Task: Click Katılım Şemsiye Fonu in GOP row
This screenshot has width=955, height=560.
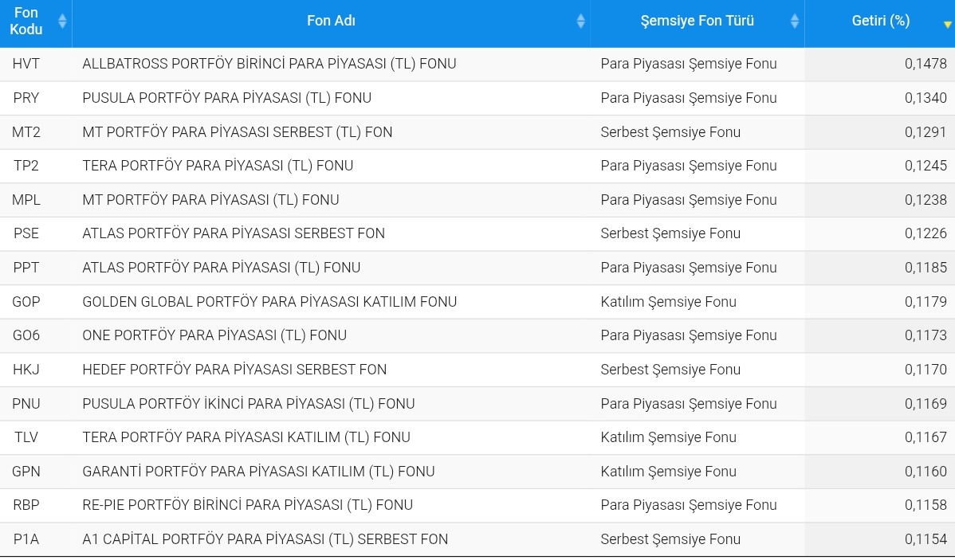Action: click(668, 301)
